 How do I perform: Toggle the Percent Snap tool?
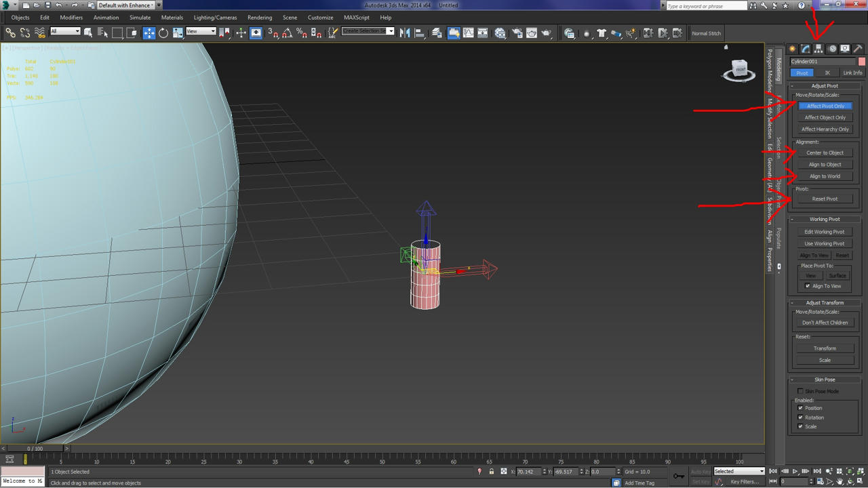point(302,33)
